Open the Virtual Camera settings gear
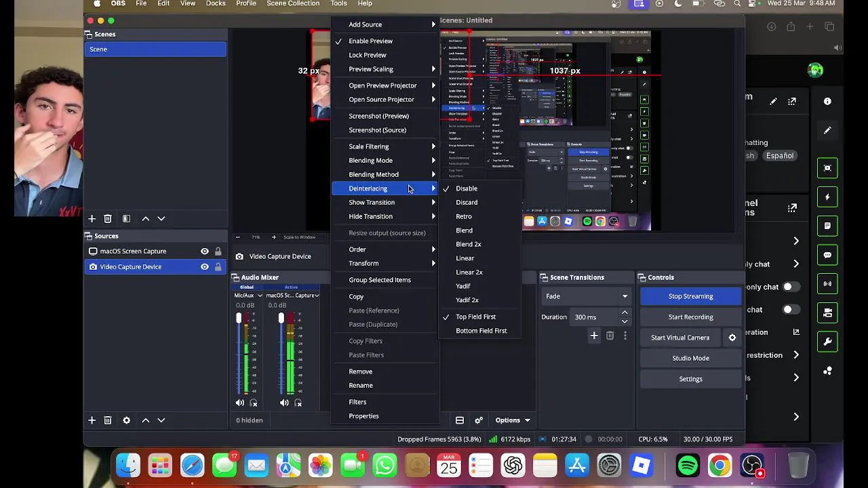868x488 pixels. pos(732,338)
